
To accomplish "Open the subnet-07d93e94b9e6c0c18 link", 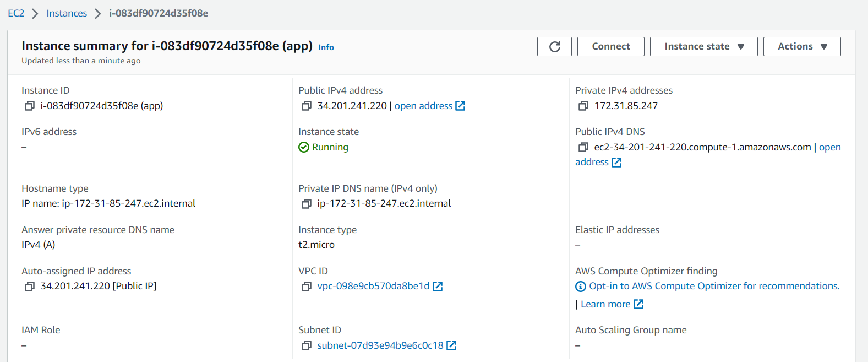I will coord(380,345).
